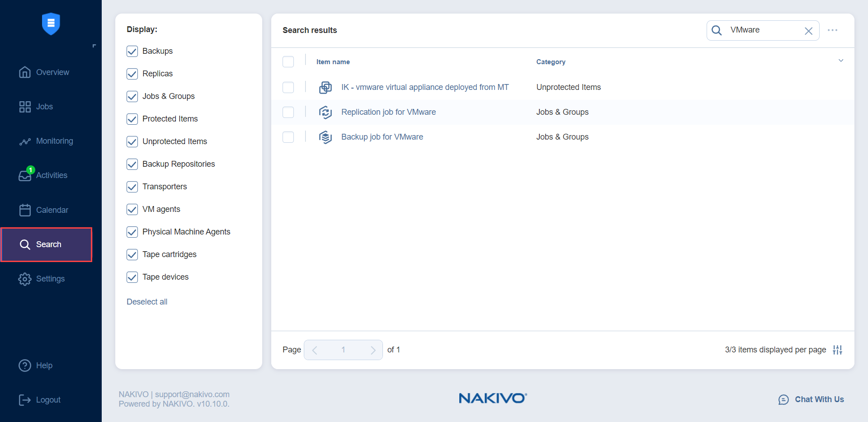The height and width of the screenshot is (422, 868).
Task: Toggle the Tape cartridges checkbox
Action: [132, 254]
